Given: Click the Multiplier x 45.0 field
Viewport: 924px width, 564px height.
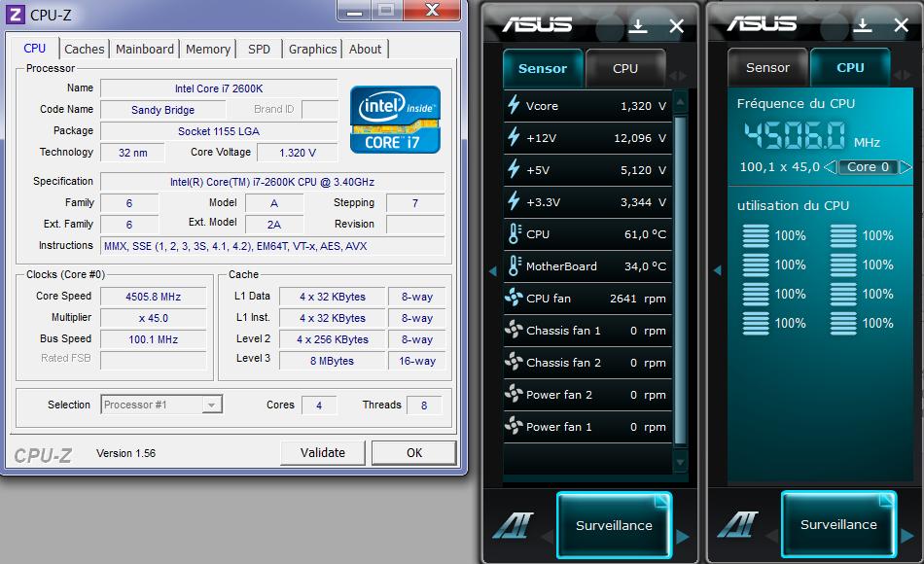Looking at the screenshot, I should click(x=154, y=318).
